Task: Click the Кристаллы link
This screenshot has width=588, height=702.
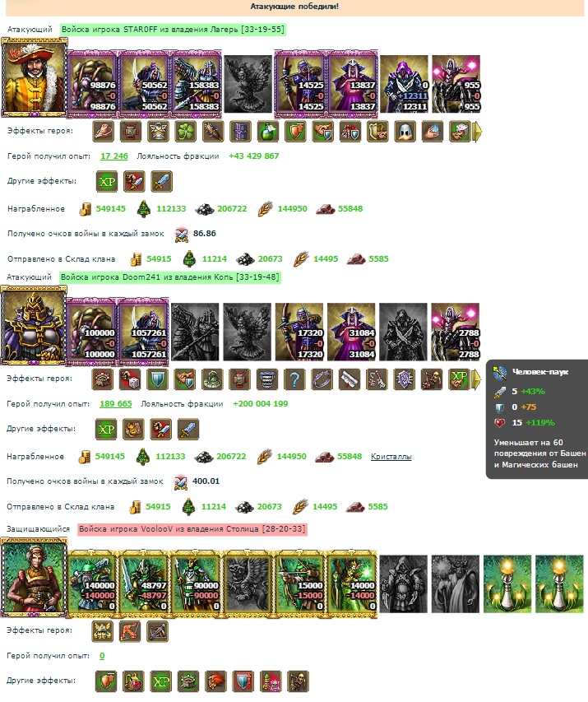Action: pos(391,457)
